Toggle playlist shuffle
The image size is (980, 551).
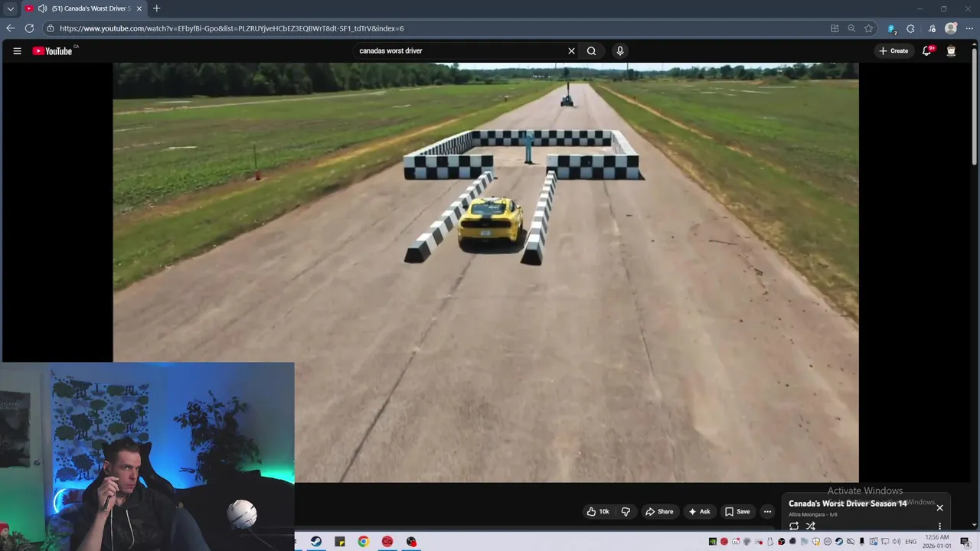coord(810,526)
